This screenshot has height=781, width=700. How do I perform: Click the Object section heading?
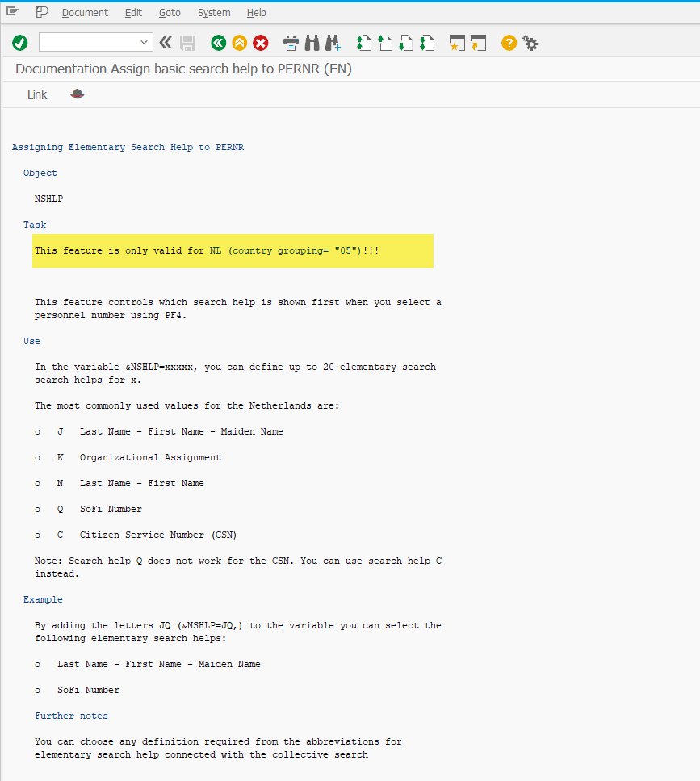[x=40, y=173]
